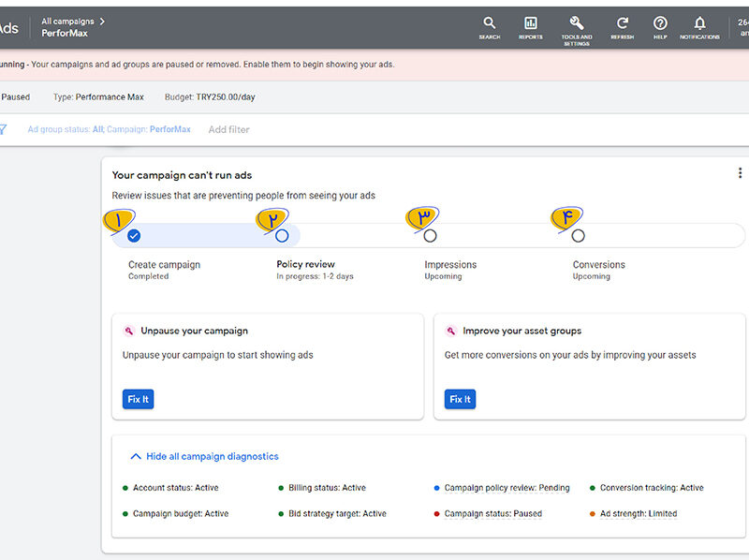Click Conversion tracking: Active text
This screenshot has width=749, height=560.
652,488
